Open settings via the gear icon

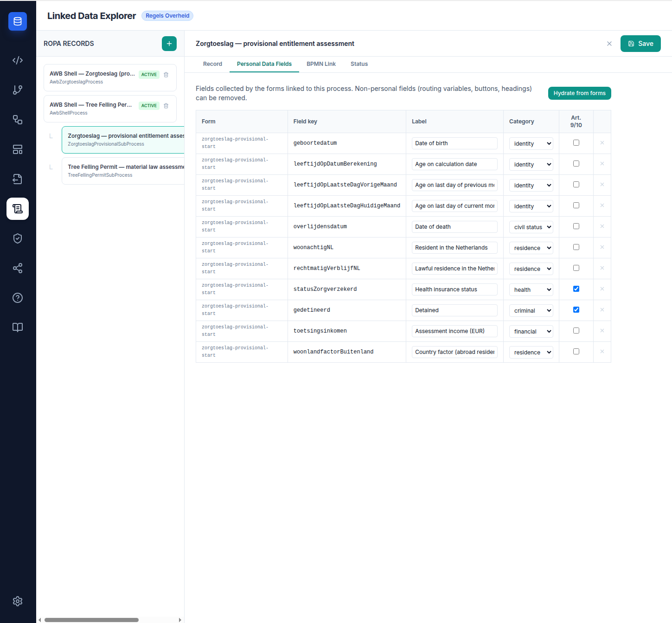18,601
